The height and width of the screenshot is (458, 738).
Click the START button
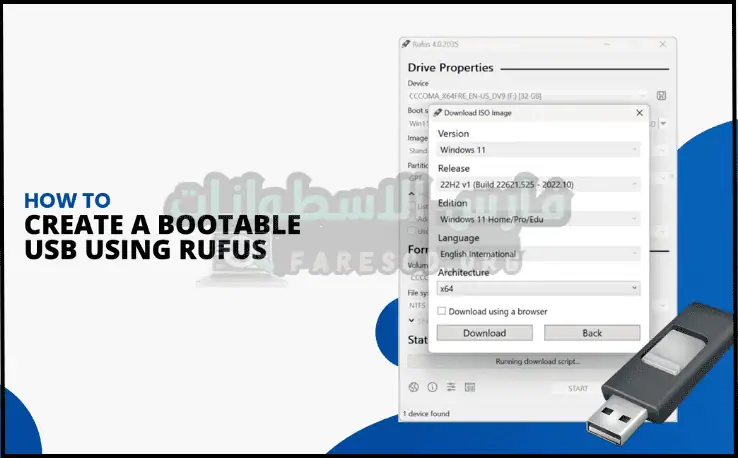pos(578,388)
